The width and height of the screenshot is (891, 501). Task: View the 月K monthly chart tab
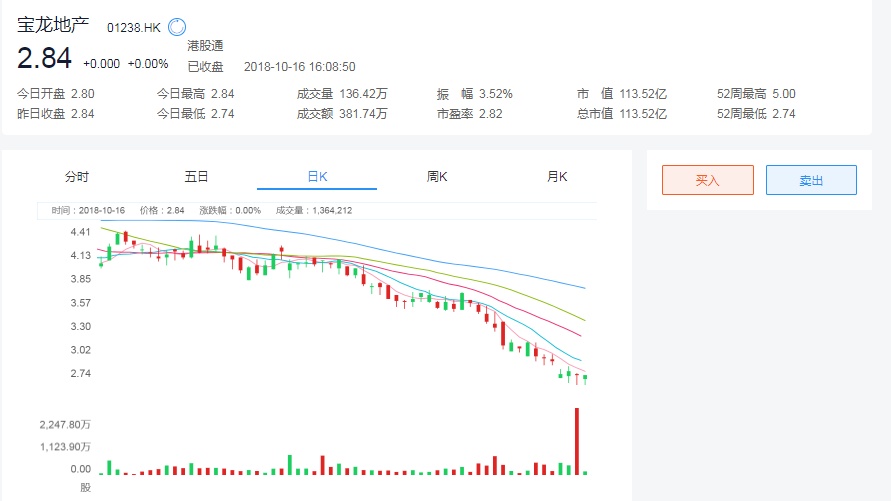[557, 177]
